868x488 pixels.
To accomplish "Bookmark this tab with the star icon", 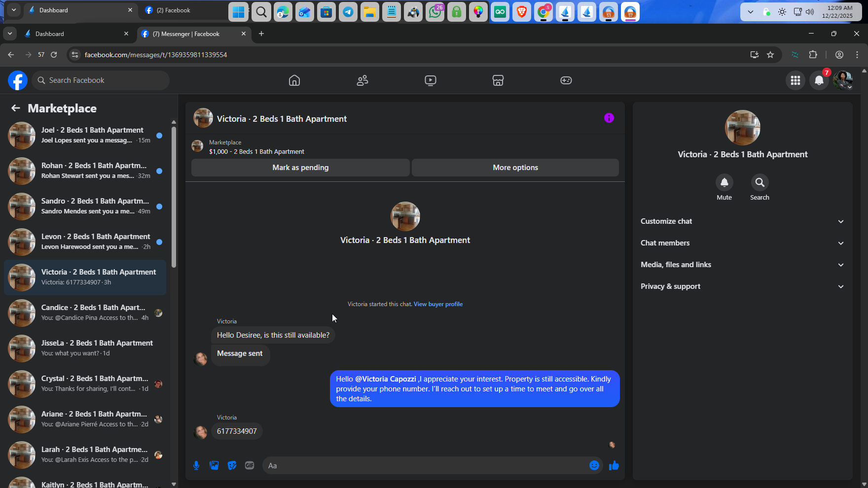I will pos(770,55).
